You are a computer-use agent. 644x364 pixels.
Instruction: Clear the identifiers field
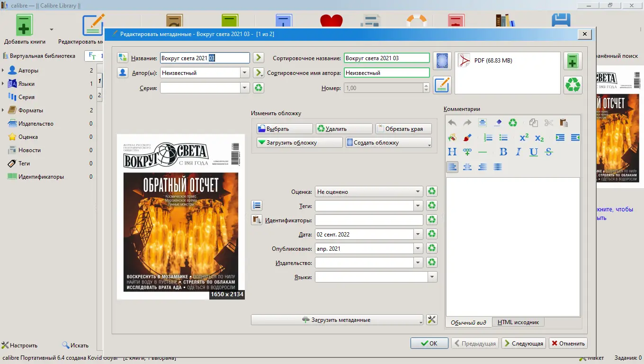431,220
